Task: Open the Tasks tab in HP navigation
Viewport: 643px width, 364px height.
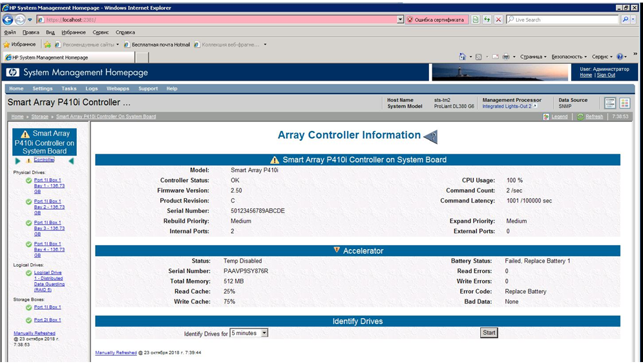Action: tap(69, 88)
